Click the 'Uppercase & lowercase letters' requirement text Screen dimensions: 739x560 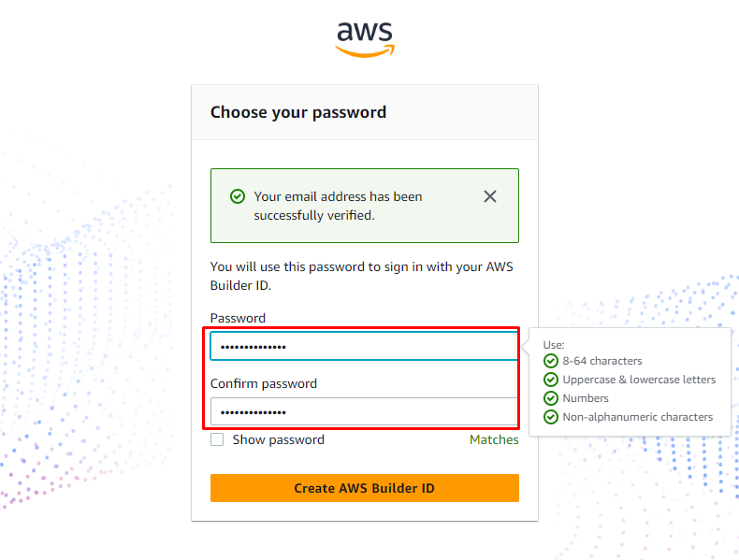click(x=639, y=380)
